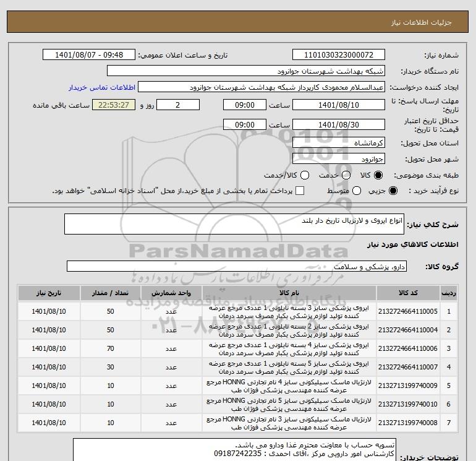Screen dimensions: 476x461
Task: Click the تعداد / مقدار column header
Action: point(110,293)
